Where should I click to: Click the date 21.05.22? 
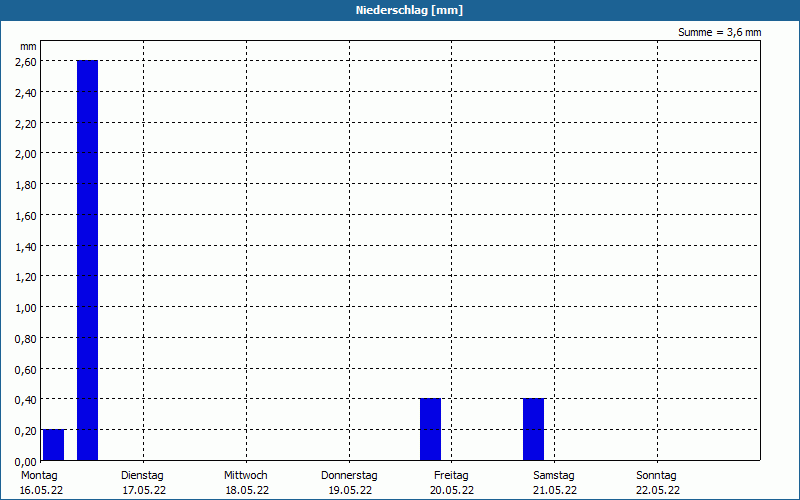click(x=555, y=490)
